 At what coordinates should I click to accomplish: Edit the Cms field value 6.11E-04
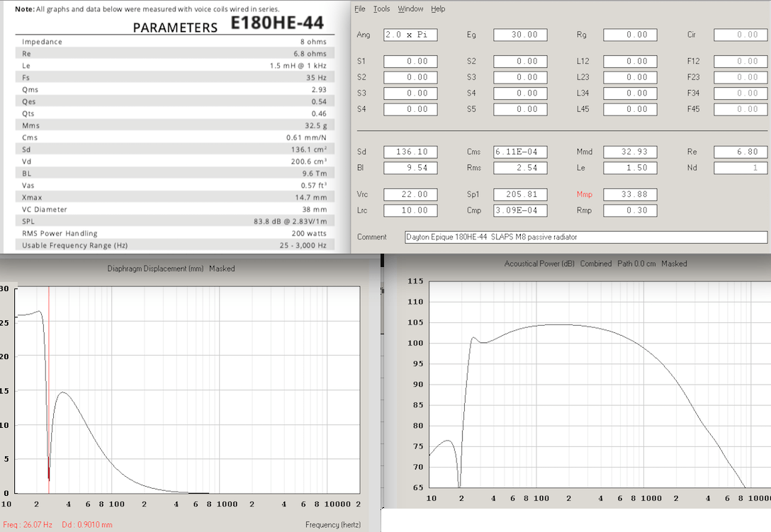coord(520,152)
